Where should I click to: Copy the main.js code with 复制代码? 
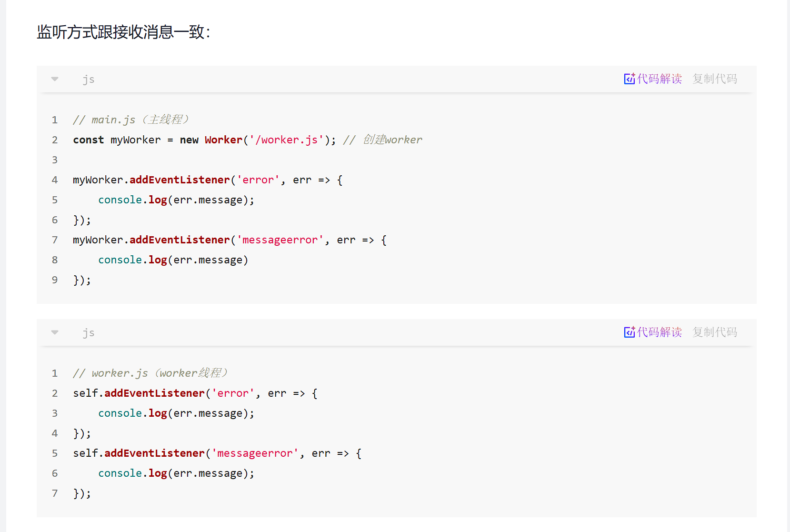pyautogui.click(x=714, y=79)
